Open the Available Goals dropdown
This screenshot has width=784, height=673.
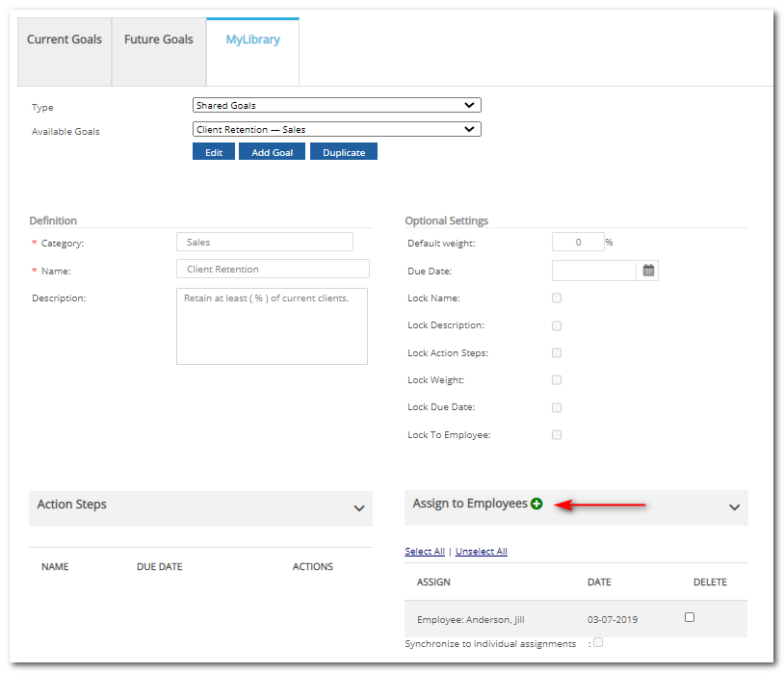(336, 129)
